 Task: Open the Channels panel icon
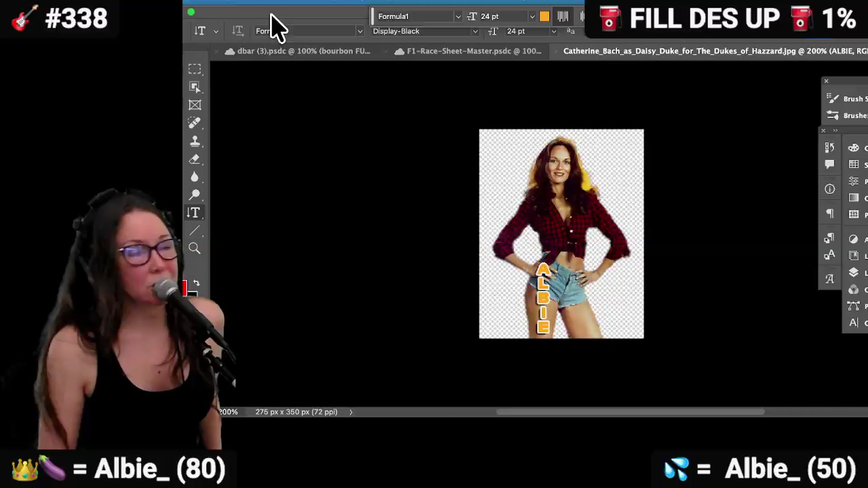[854, 289]
